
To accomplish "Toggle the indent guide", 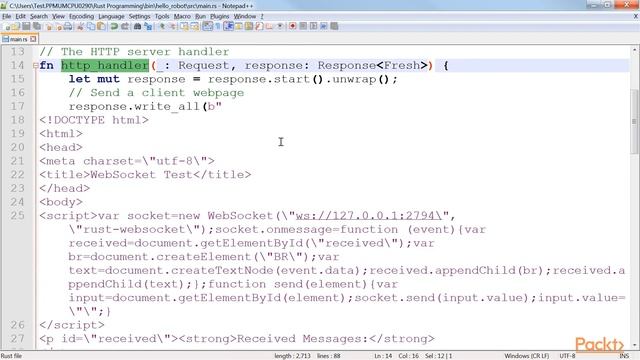I will click(x=229, y=27).
